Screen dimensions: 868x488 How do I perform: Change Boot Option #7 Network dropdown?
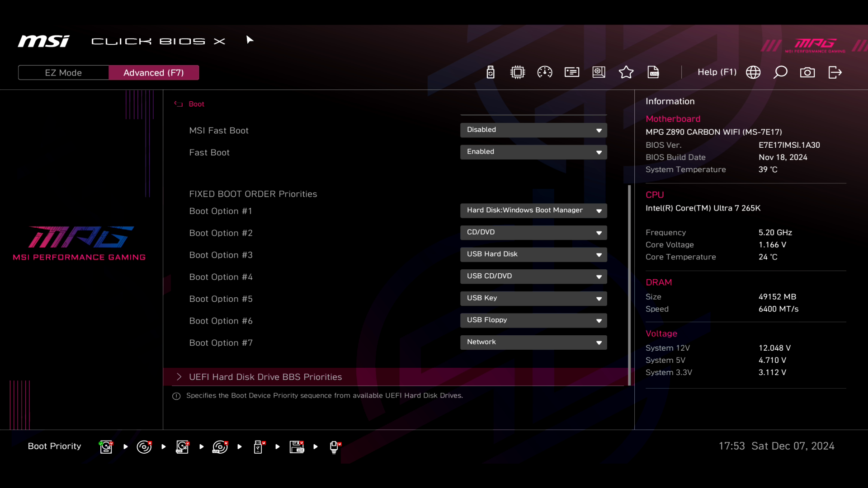533,343
